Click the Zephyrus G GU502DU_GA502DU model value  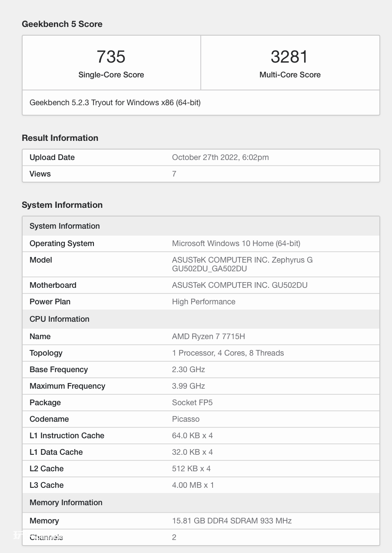click(243, 264)
